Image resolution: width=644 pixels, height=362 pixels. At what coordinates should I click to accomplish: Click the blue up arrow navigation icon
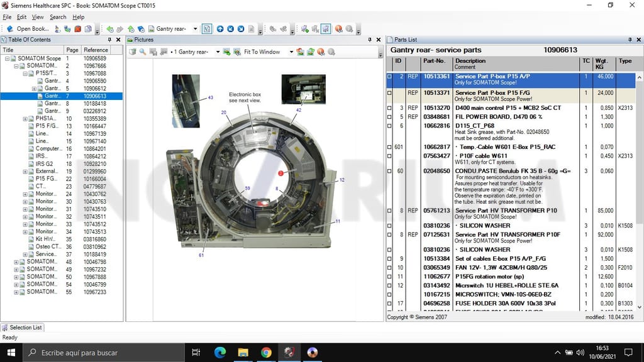pos(220,29)
